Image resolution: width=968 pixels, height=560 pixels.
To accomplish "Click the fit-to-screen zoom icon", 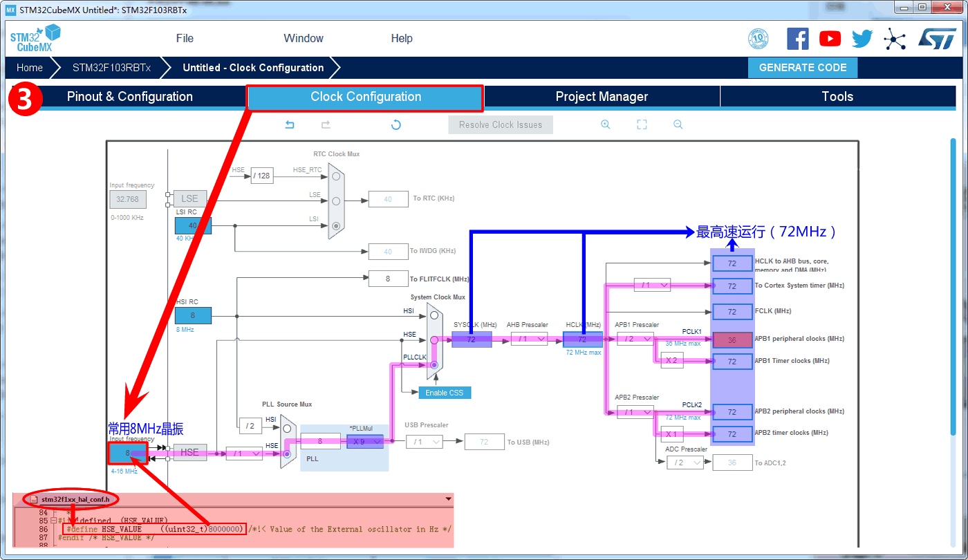I will 642,124.
